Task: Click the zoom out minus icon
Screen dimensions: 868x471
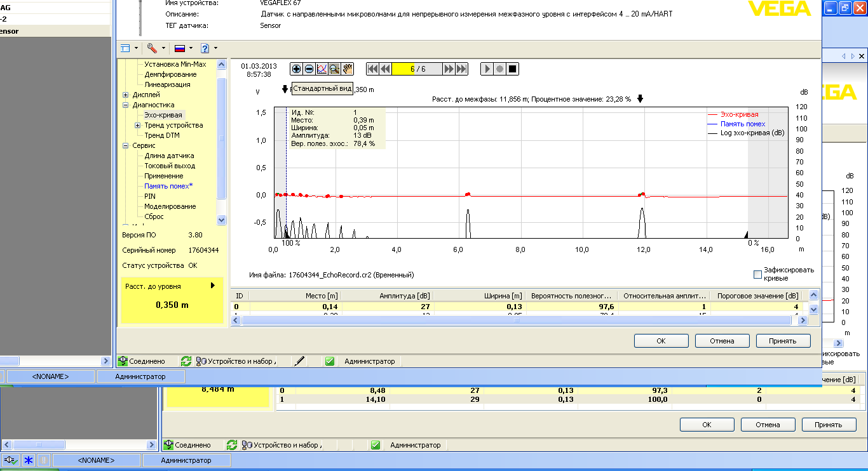Action: 309,69
